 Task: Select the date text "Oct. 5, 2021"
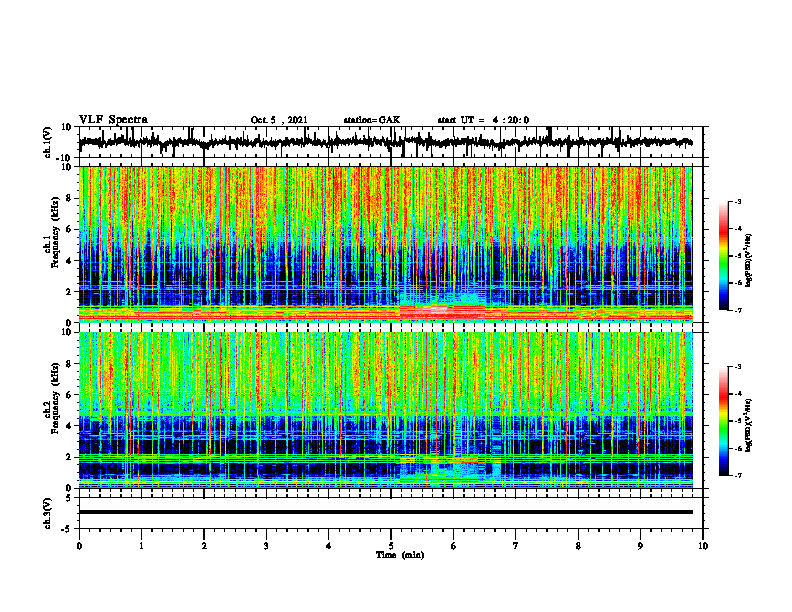[x=279, y=120]
